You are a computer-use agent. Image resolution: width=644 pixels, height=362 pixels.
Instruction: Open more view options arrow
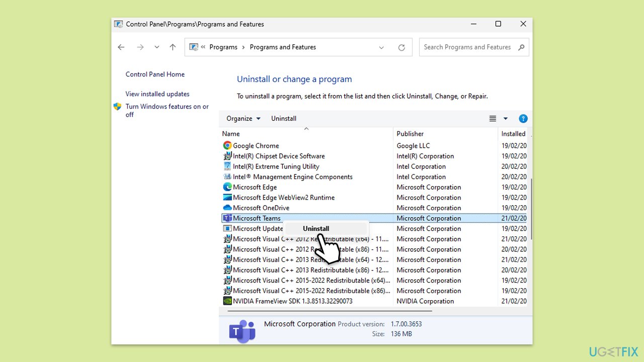coord(506,119)
